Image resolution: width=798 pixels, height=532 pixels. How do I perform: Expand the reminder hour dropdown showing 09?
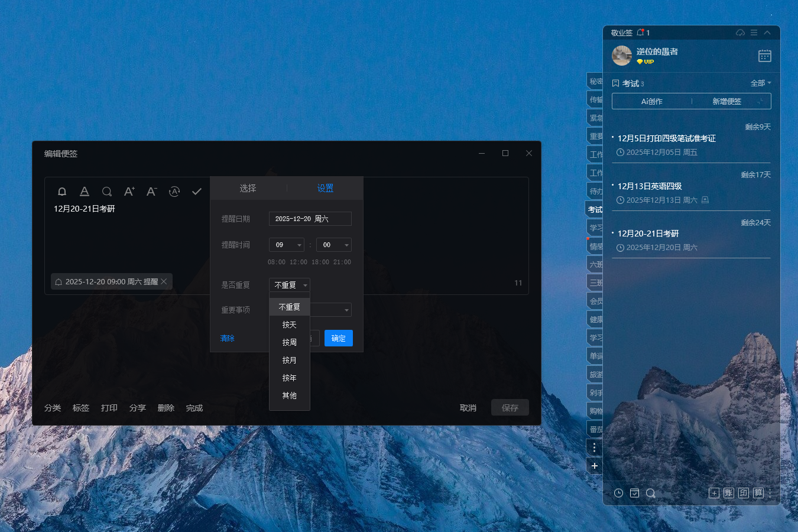pyautogui.click(x=287, y=245)
